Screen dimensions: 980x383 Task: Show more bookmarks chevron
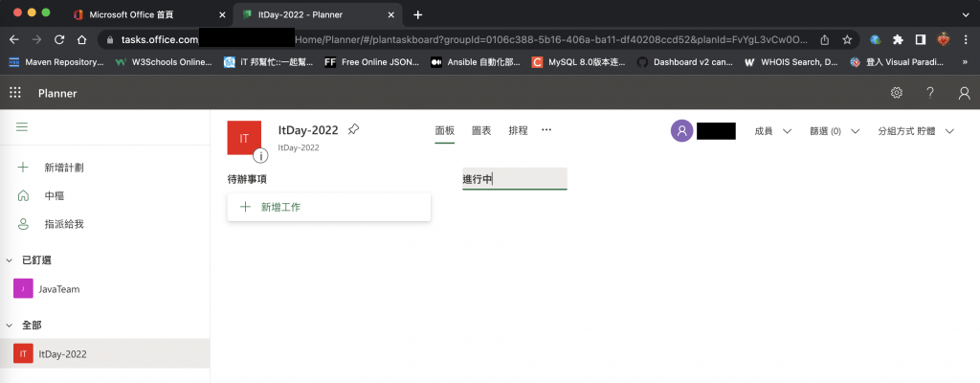(965, 62)
